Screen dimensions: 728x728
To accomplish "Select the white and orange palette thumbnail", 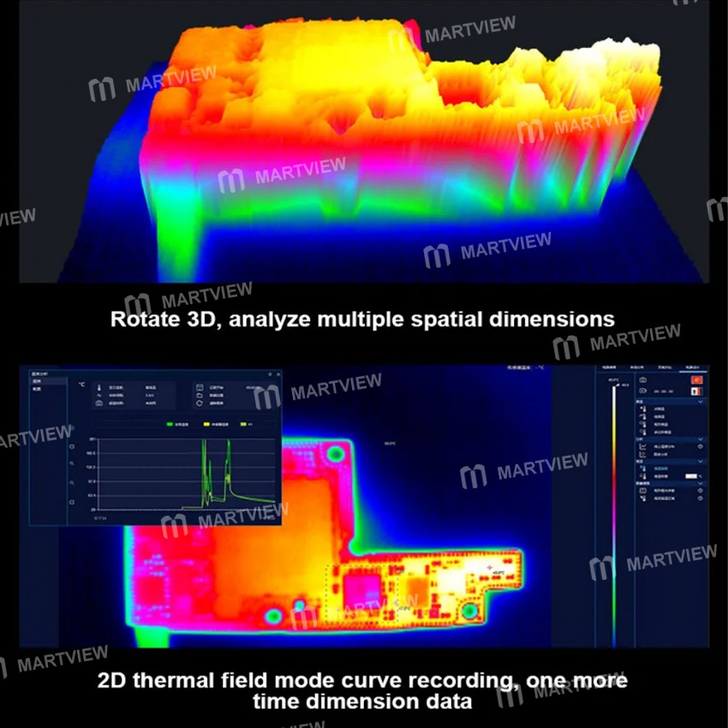I will pyautogui.click(x=697, y=391).
